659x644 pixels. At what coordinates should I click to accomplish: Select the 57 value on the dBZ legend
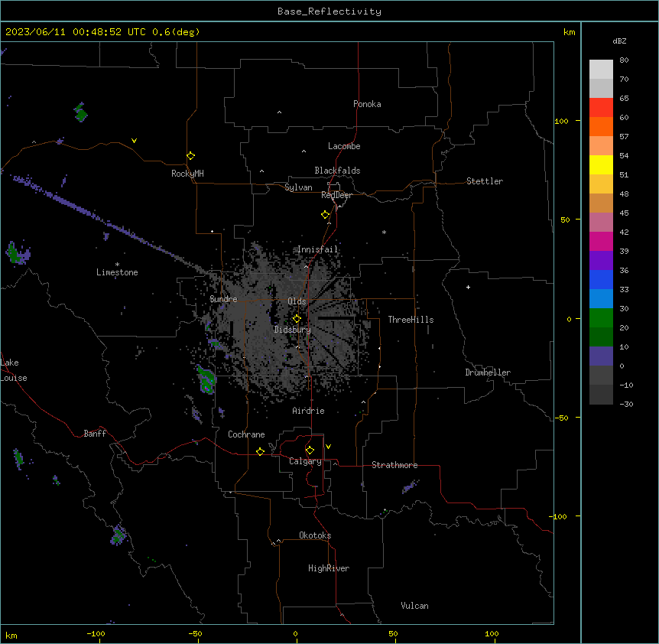624,137
